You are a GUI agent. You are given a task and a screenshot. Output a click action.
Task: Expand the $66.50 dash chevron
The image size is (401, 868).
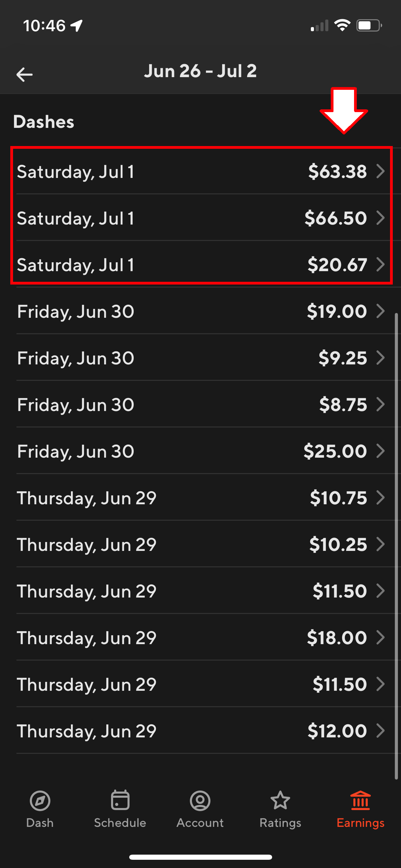[380, 218]
